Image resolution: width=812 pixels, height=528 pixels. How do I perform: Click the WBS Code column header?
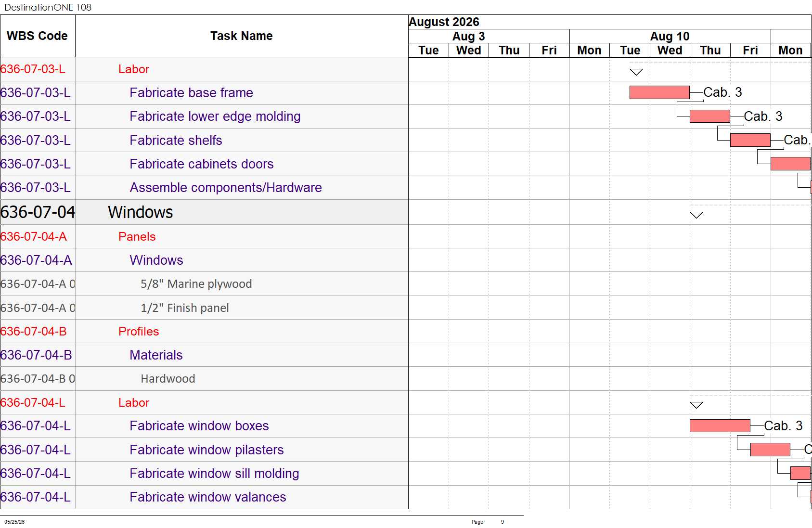[38, 36]
